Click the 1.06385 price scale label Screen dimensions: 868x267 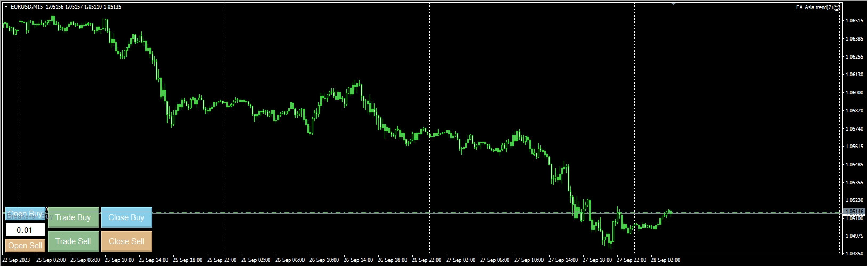click(855, 39)
